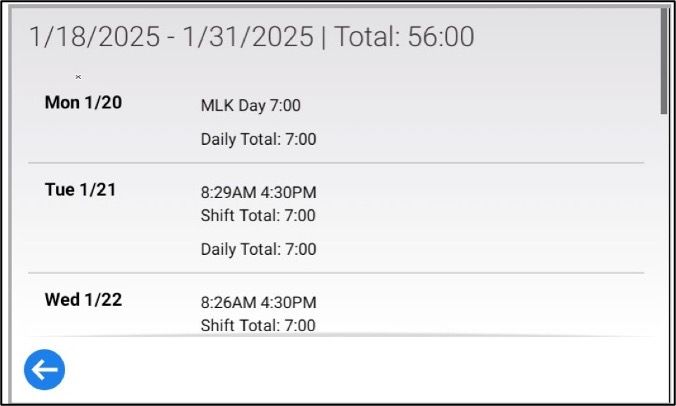
Task: Select the 1/18/2025 - 1/31/2025 pay period range
Action: coord(169,37)
